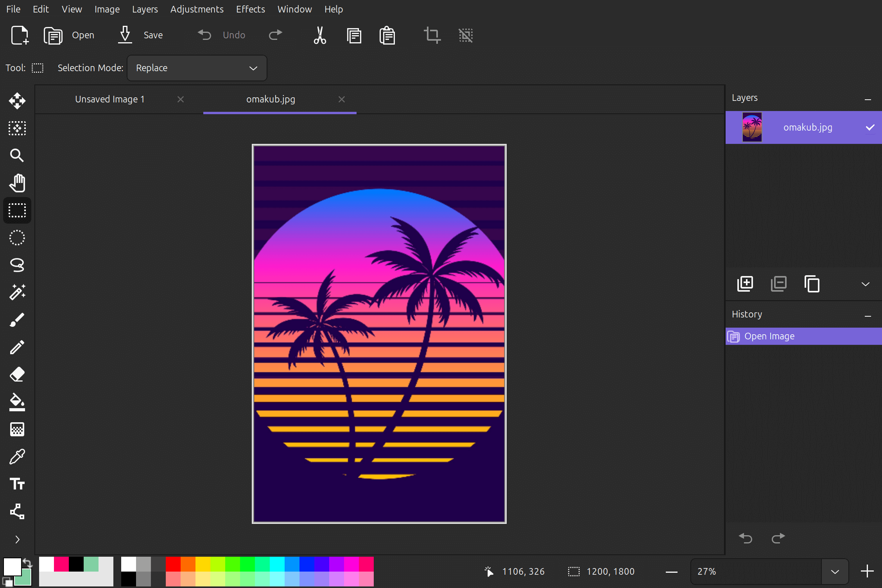Zoom in with plus button
This screenshot has height=588, width=882.
pyautogui.click(x=867, y=571)
